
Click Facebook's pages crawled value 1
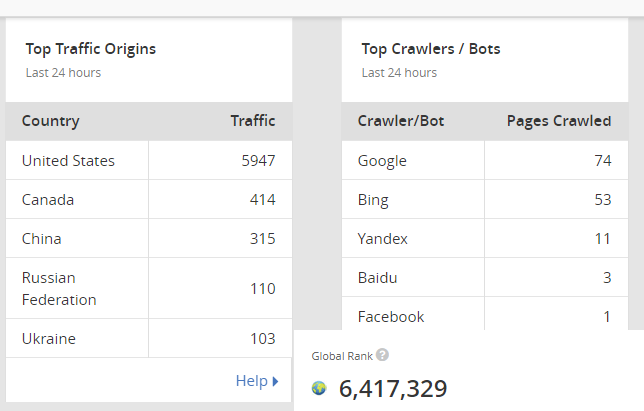tap(607, 317)
